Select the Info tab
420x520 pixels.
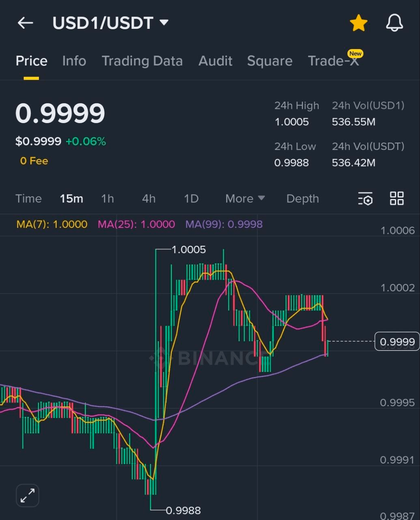pyautogui.click(x=74, y=61)
